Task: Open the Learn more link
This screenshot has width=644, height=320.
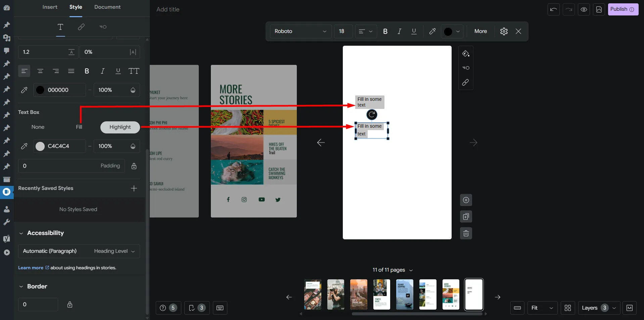Action: pos(31,268)
